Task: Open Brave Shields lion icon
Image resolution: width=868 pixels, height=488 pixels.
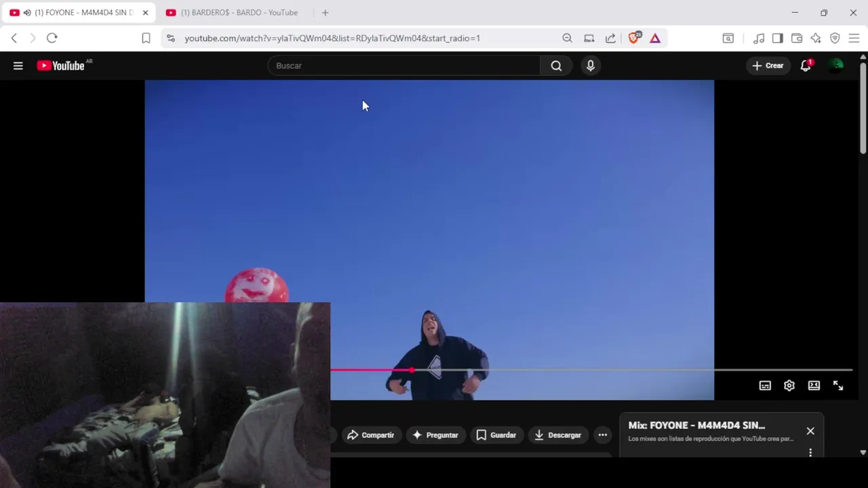Action: pyautogui.click(x=634, y=38)
